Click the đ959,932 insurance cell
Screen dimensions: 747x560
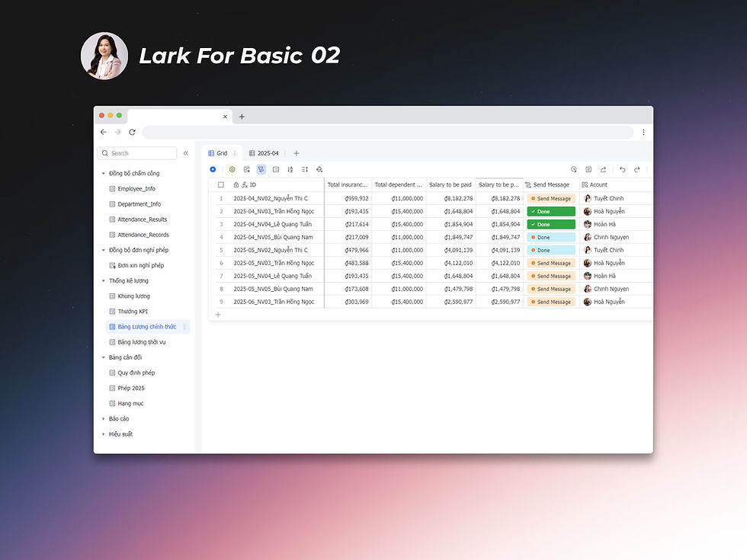coord(348,199)
